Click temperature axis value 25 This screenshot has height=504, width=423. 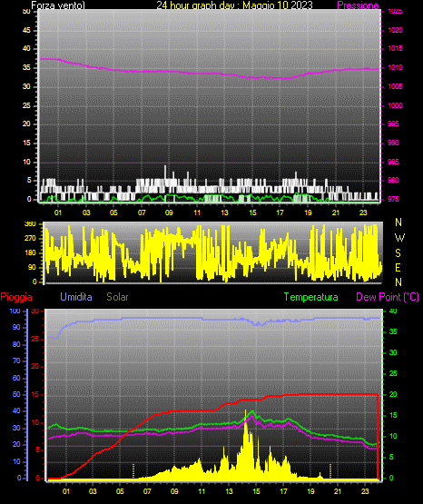pos(393,373)
